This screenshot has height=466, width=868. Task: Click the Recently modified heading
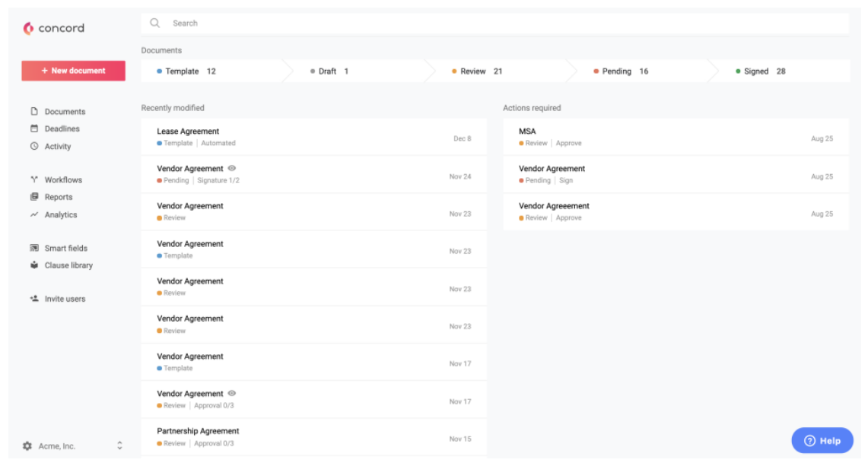click(x=173, y=108)
